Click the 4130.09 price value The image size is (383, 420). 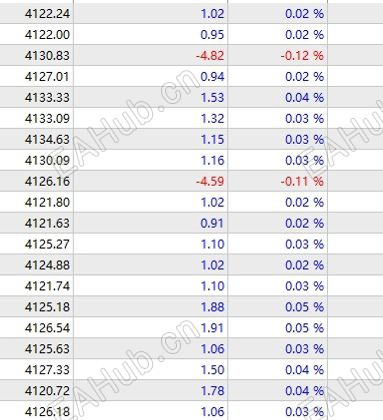[x=47, y=160]
